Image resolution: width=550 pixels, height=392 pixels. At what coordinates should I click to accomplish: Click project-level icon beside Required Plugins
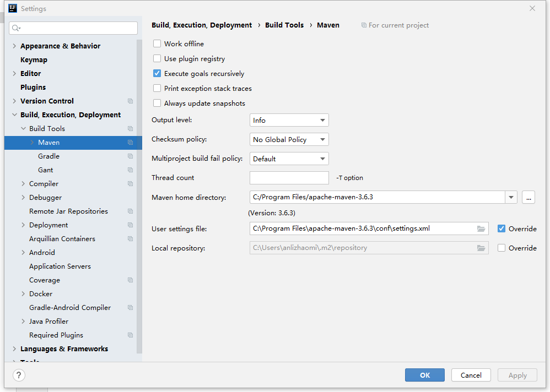pos(130,335)
